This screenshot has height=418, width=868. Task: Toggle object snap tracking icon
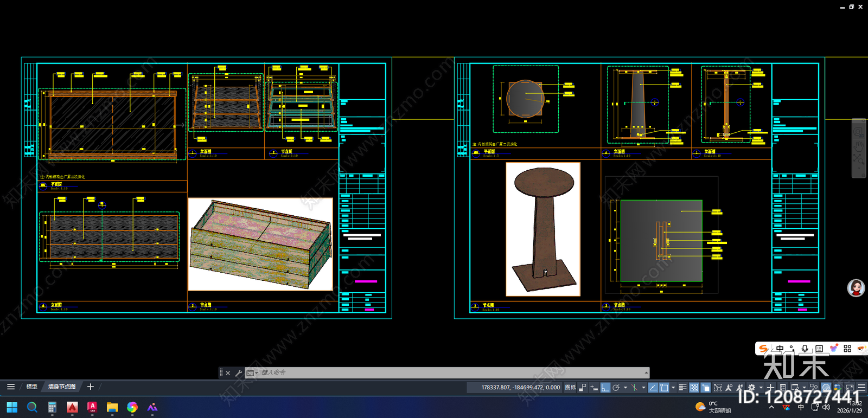(653, 387)
